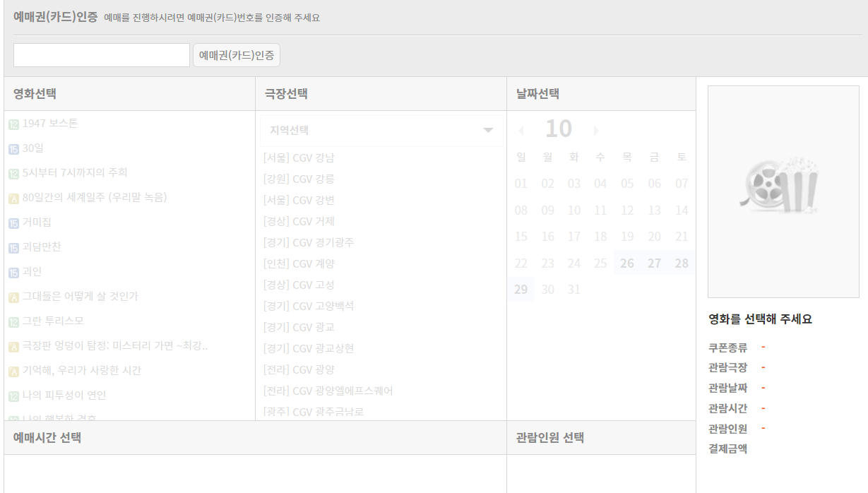Click the 극장선택 section header
Image resolution: width=868 pixels, height=493 pixels.
pos(286,94)
